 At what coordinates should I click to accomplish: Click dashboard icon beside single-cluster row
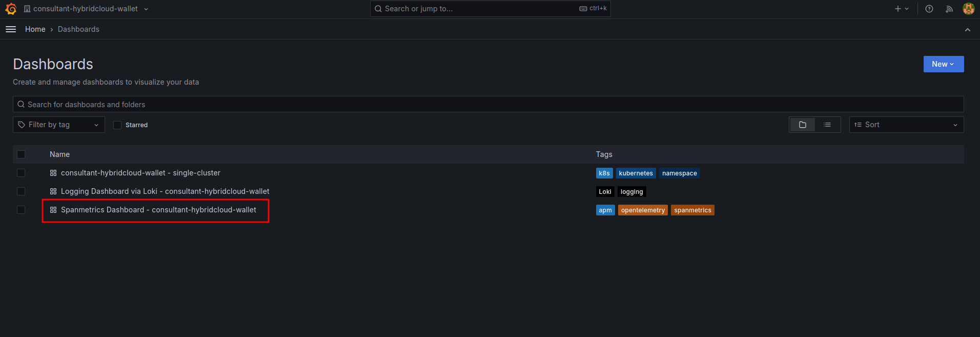click(x=53, y=173)
